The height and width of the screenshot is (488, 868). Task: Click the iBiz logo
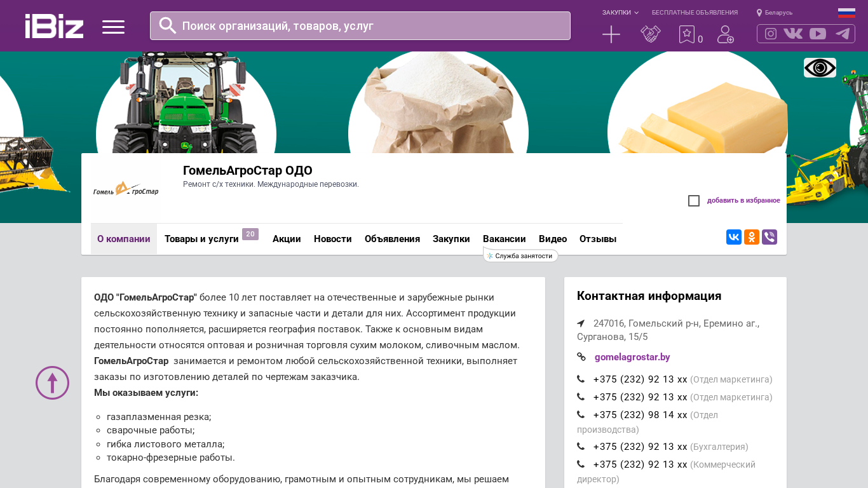click(x=54, y=26)
